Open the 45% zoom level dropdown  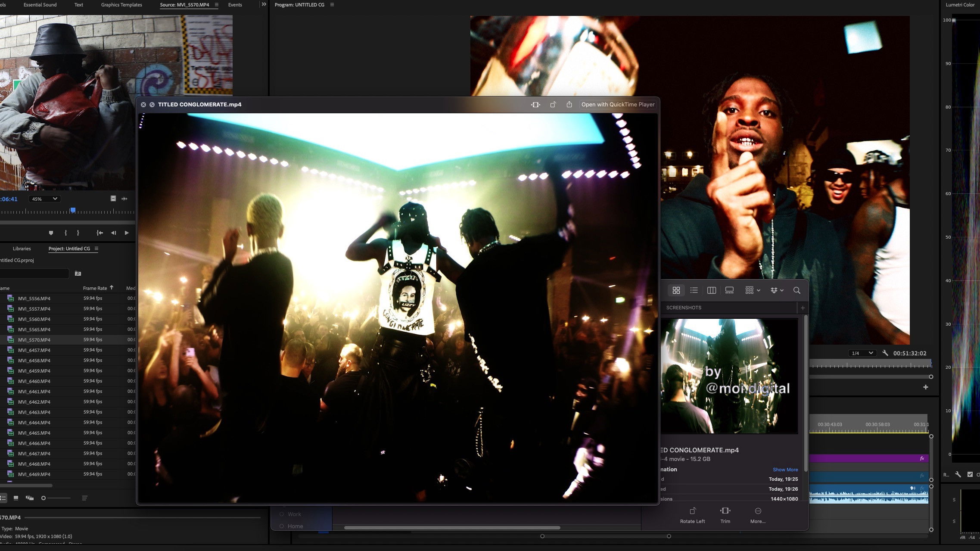tap(44, 199)
